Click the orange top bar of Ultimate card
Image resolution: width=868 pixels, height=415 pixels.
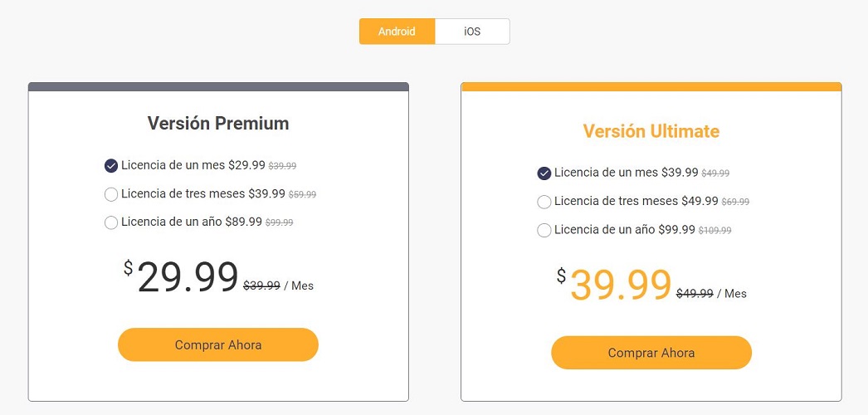[651, 86]
